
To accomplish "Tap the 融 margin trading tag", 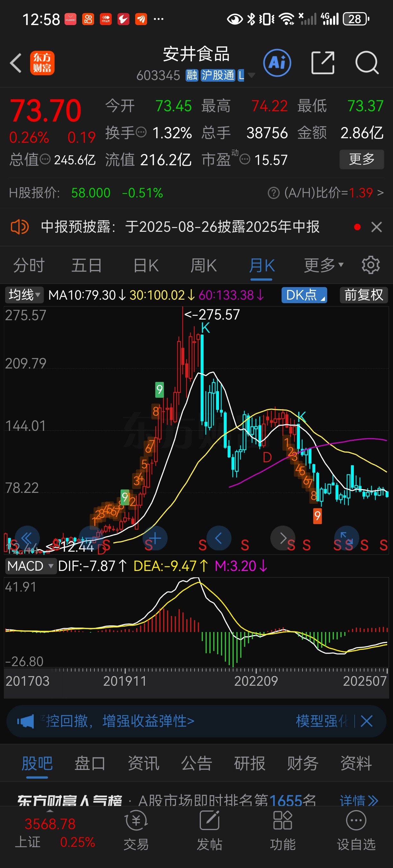I will [x=192, y=75].
